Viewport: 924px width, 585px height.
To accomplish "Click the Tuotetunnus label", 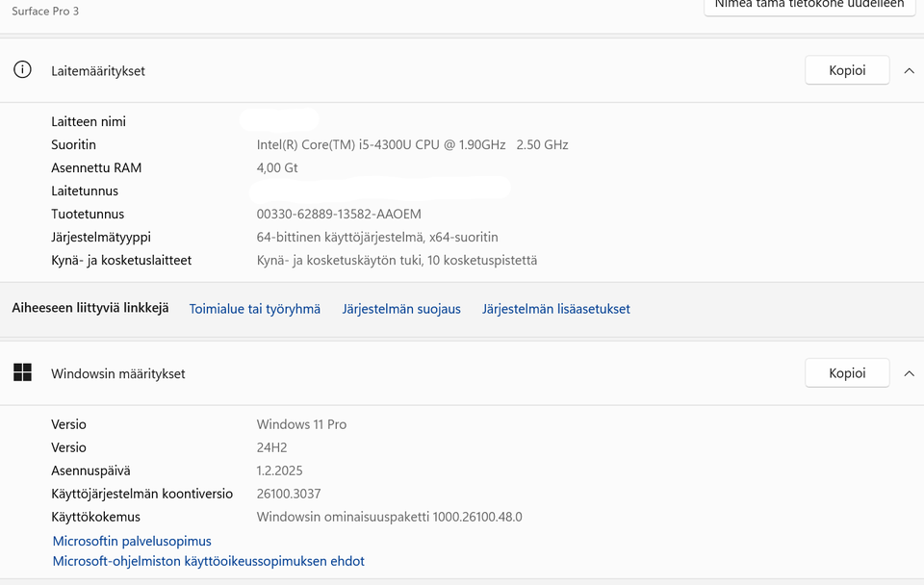I will point(88,214).
